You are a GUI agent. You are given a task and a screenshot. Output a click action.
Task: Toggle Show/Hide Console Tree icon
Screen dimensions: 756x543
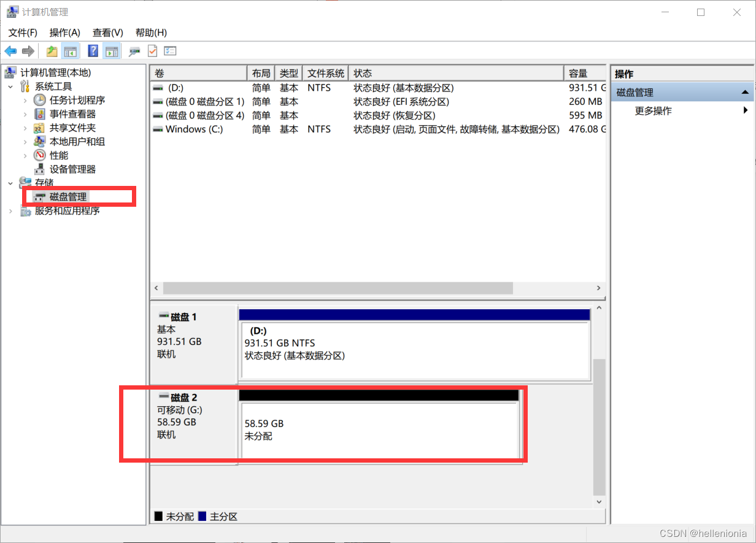tap(71, 51)
